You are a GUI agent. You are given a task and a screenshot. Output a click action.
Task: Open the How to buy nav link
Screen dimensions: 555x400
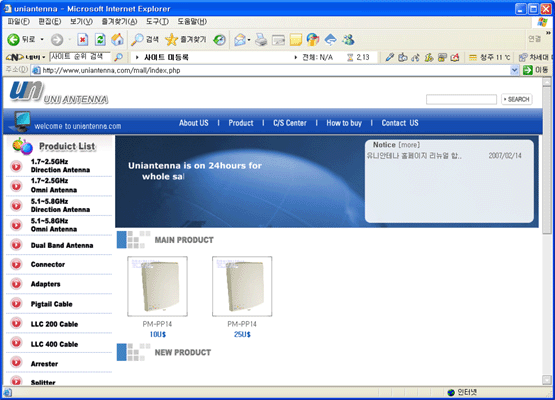(344, 123)
